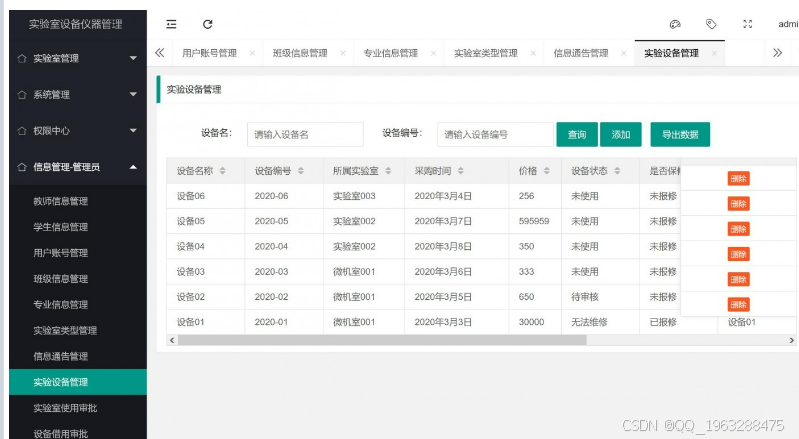799x439 pixels.
Task: Toggle the sidebar collapse icon
Action: pos(171,24)
